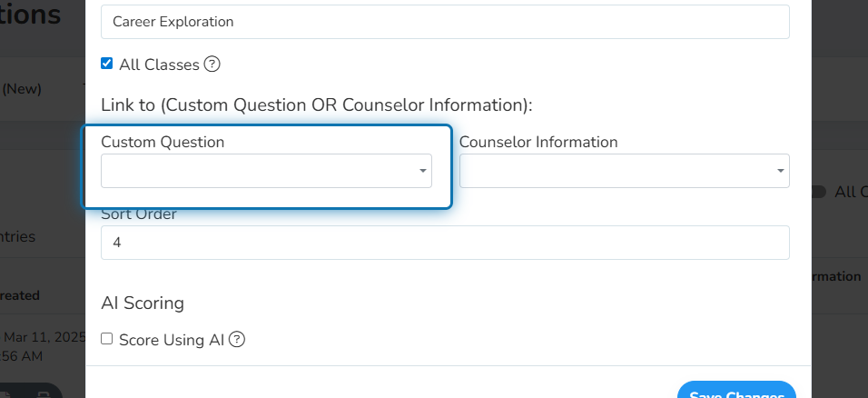Click the Created column header in background table

20,295
